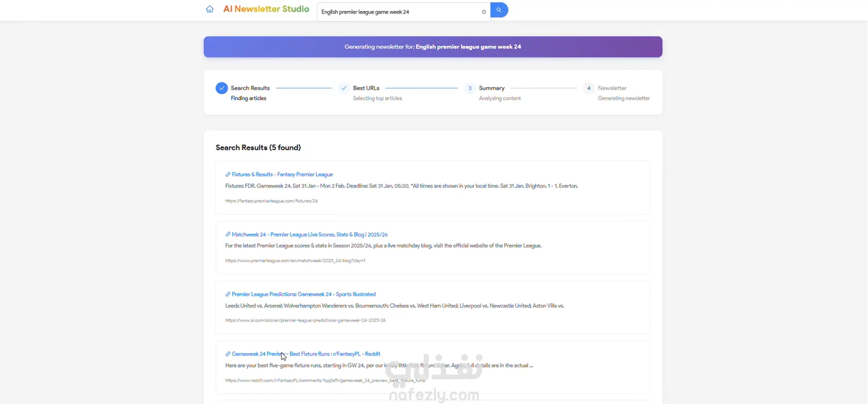Click reddit.com FantasyPL comments URL text
Image resolution: width=868 pixels, height=404 pixels.
(325, 381)
